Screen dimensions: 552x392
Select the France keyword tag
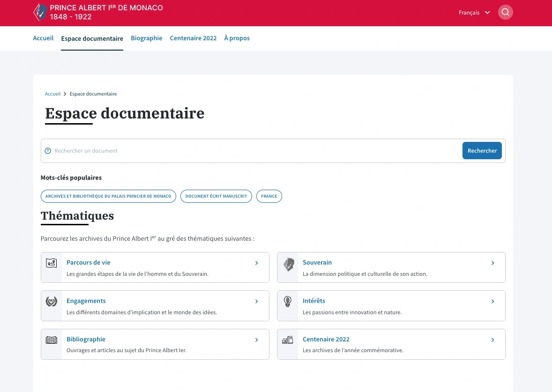click(x=269, y=196)
